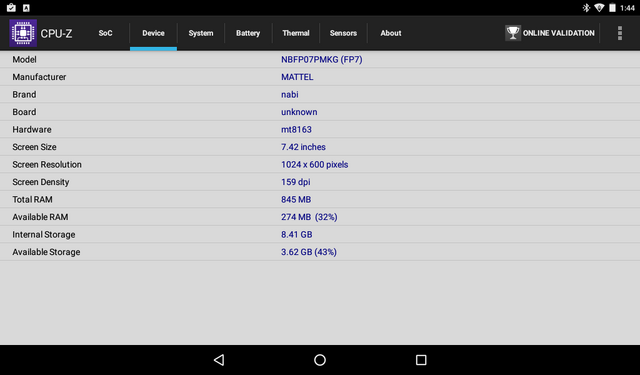This screenshot has height=375, width=640.
Task: Tap the Recent Apps square button
Action: (x=421, y=360)
